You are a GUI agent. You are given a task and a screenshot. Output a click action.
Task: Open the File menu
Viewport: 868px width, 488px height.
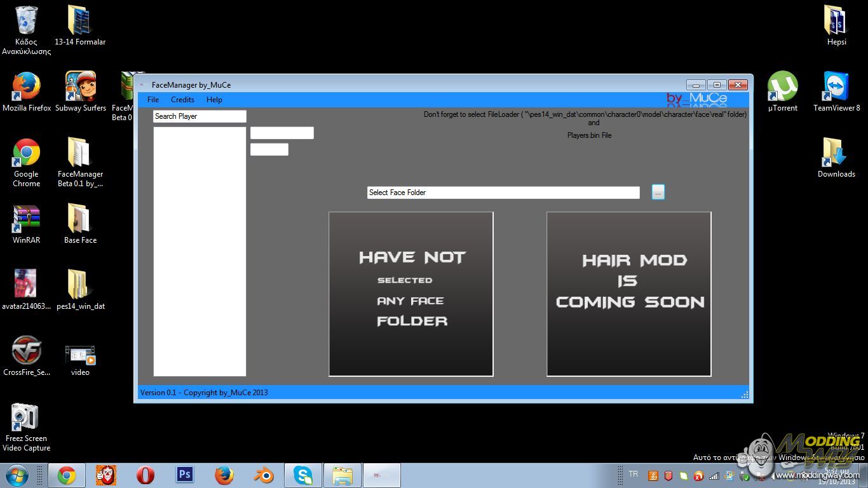153,100
